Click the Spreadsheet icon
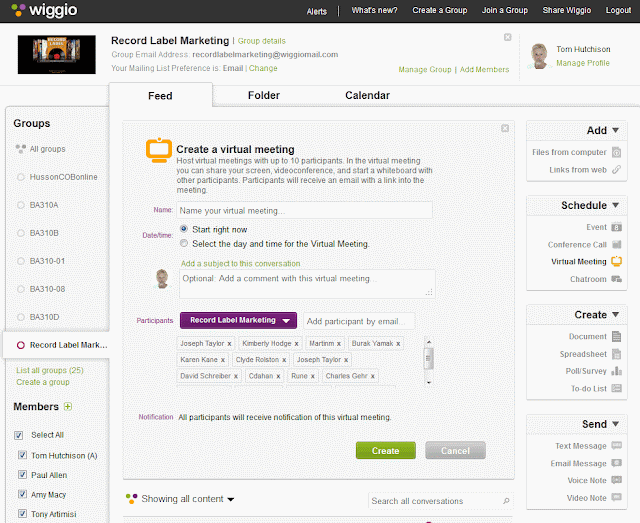Screen dimensions: 640x523 [x=616, y=354]
